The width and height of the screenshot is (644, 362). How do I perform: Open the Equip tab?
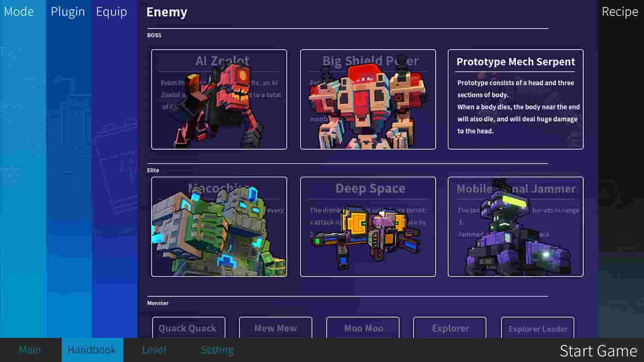[x=112, y=12]
